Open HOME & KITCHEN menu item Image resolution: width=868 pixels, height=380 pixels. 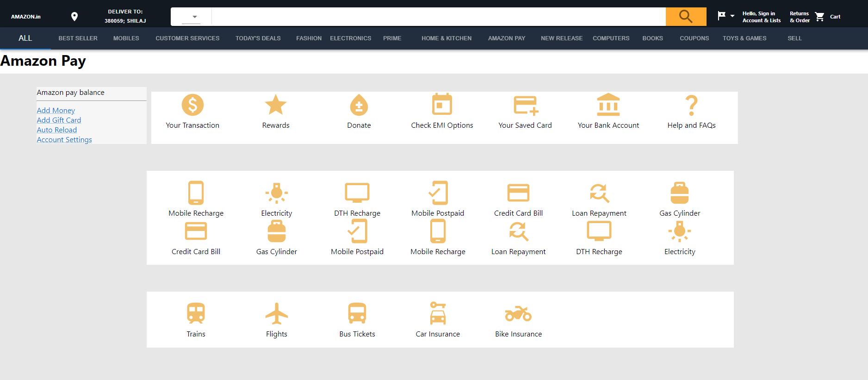[446, 38]
